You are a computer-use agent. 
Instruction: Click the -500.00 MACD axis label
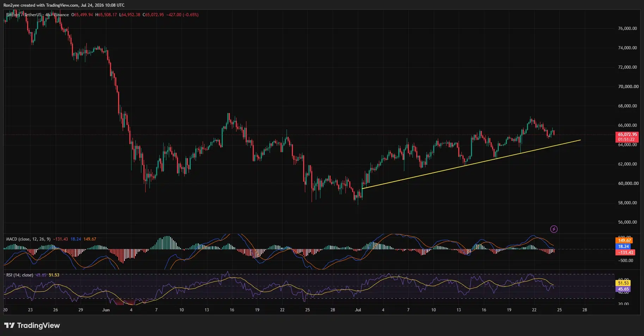tap(626, 261)
